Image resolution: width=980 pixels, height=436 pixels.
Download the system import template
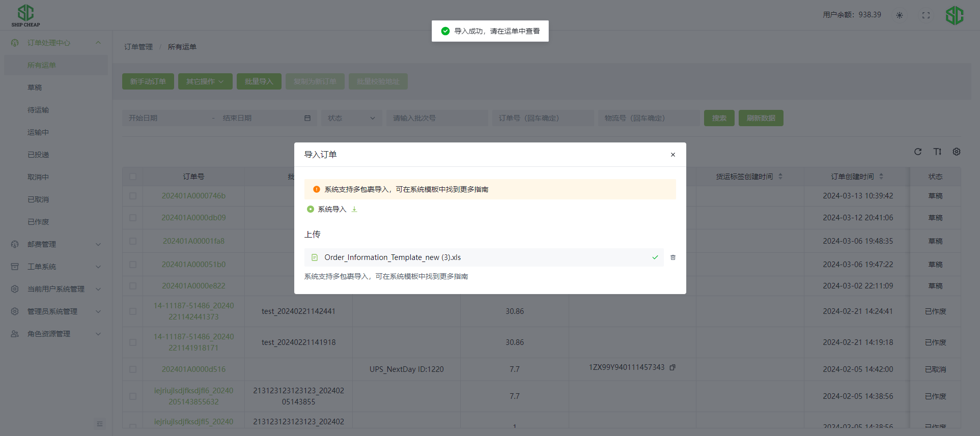point(354,209)
